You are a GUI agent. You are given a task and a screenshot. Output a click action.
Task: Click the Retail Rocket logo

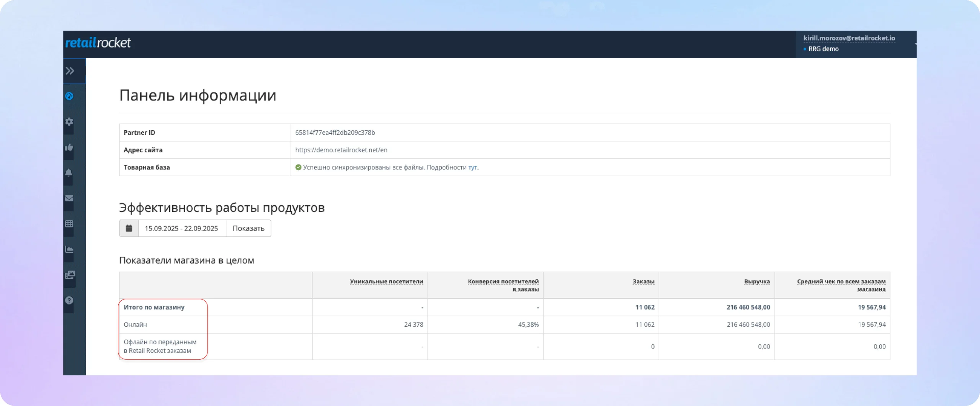coord(98,43)
